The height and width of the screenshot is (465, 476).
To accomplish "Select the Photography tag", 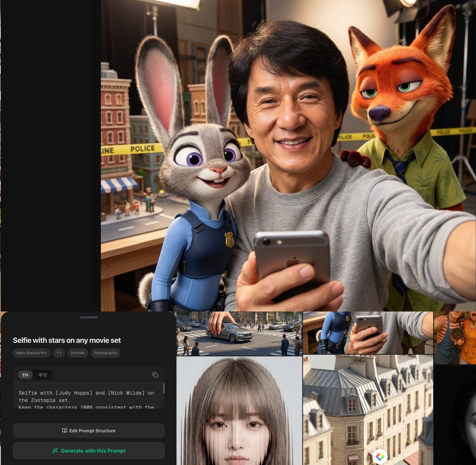I will pos(106,353).
